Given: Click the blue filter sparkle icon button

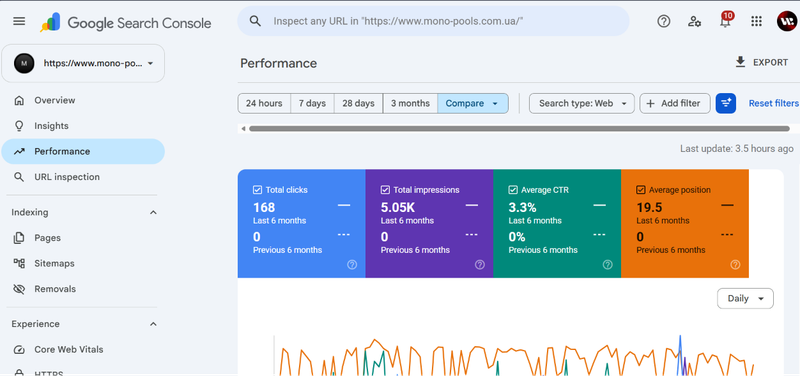Looking at the screenshot, I should coord(726,103).
